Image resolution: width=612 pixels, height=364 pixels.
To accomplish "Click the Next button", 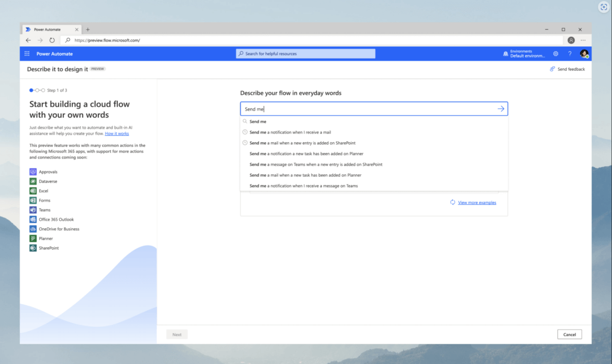I will click(x=177, y=334).
